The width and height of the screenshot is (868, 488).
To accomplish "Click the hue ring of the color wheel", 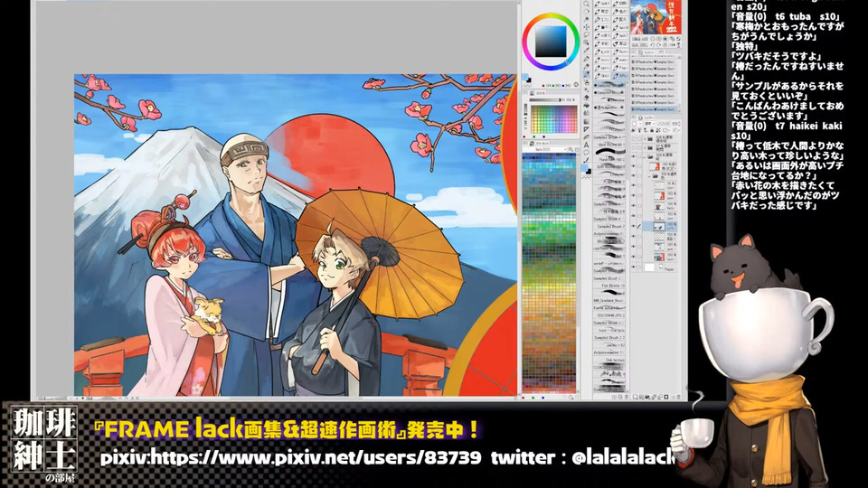I will tap(551, 15).
